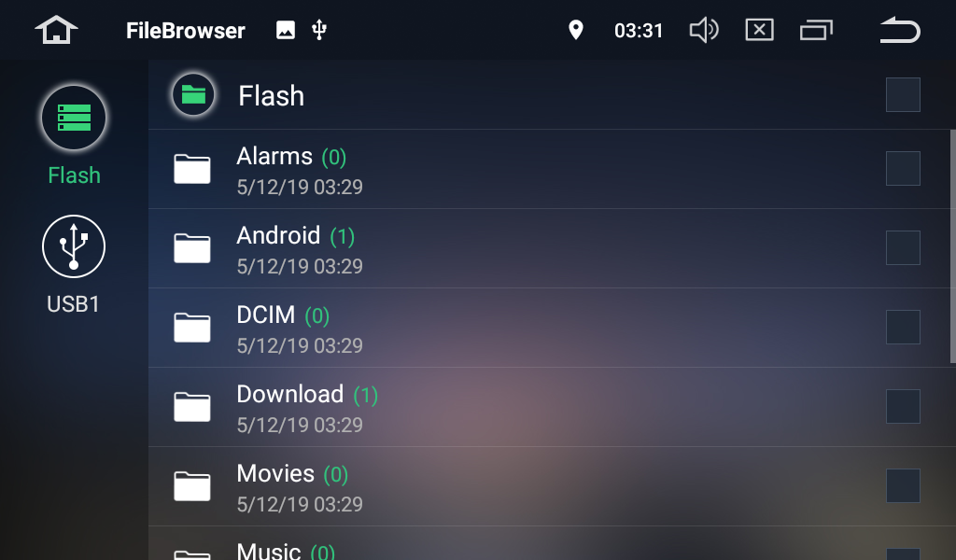The width and height of the screenshot is (956, 560).
Task: Select all via the Flash header checkbox
Action: pyautogui.click(x=903, y=94)
